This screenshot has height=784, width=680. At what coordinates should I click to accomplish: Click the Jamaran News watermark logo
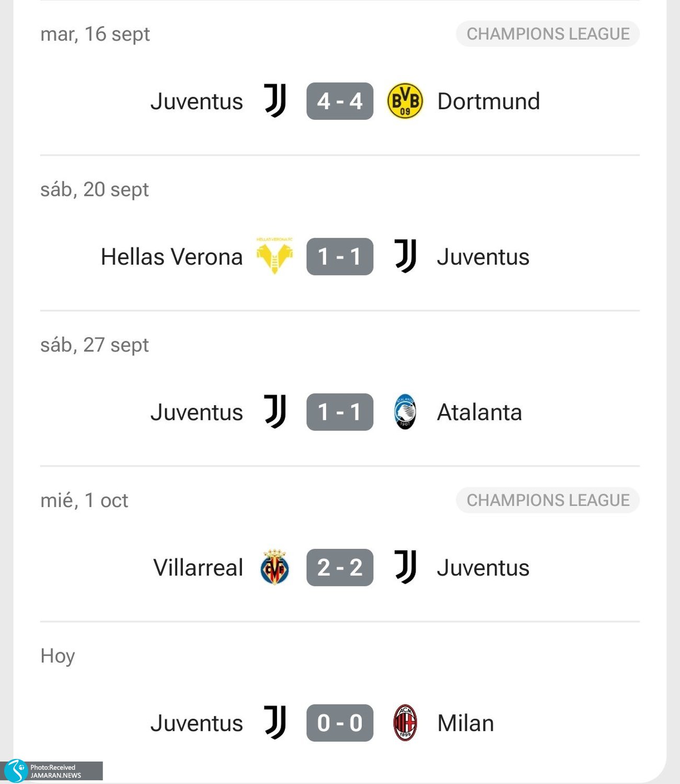16,771
